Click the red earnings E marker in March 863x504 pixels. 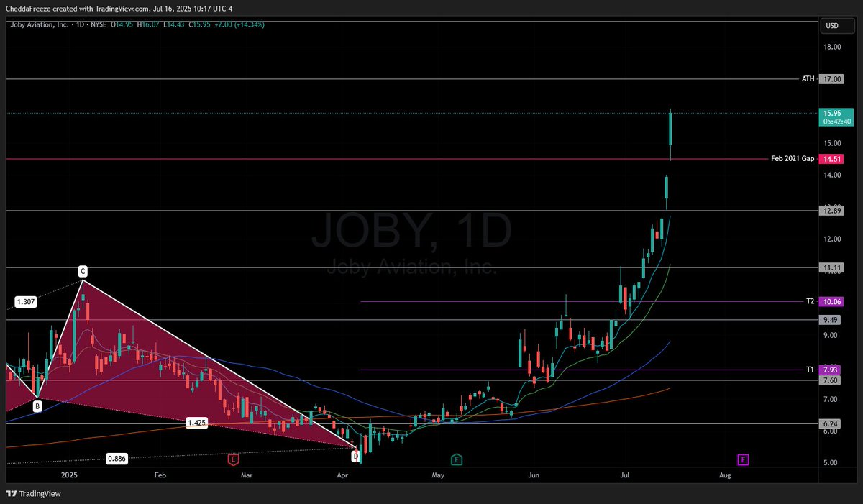(233, 459)
